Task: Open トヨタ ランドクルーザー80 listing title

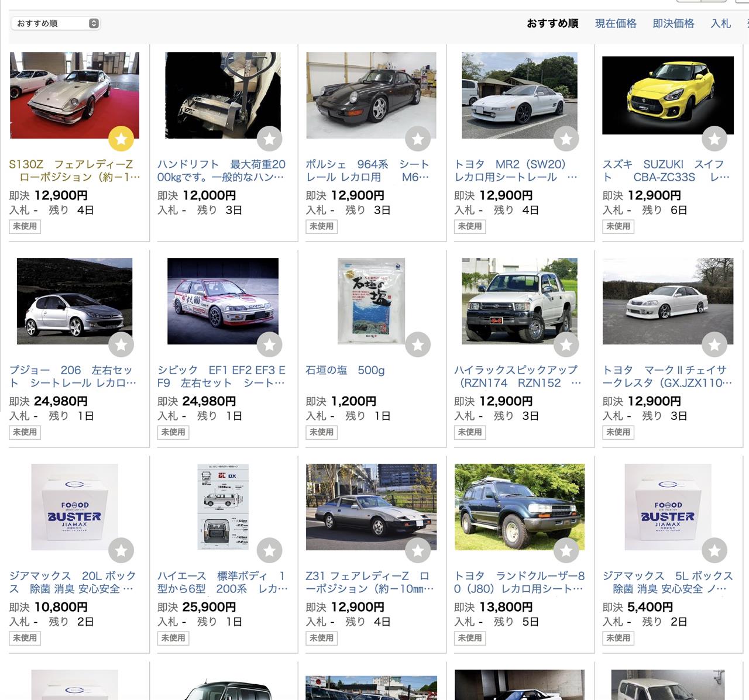Action: (x=520, y=582)
